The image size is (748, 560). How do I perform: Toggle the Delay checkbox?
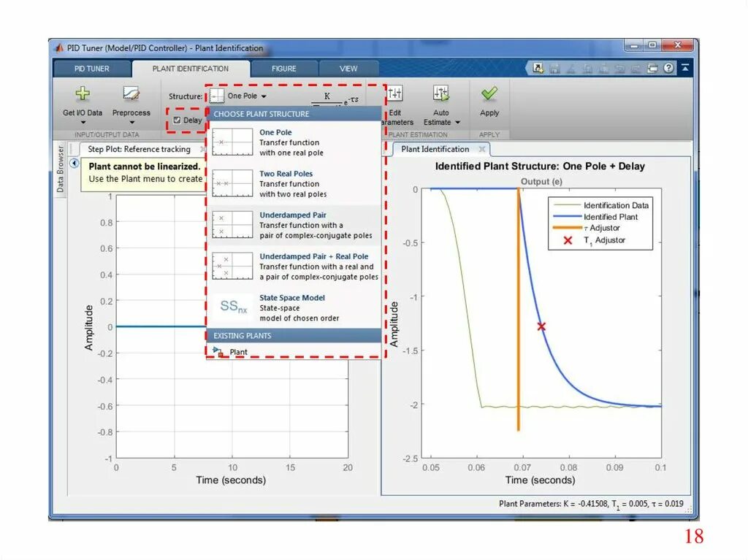pyautogui.click(x=177, y=120)
